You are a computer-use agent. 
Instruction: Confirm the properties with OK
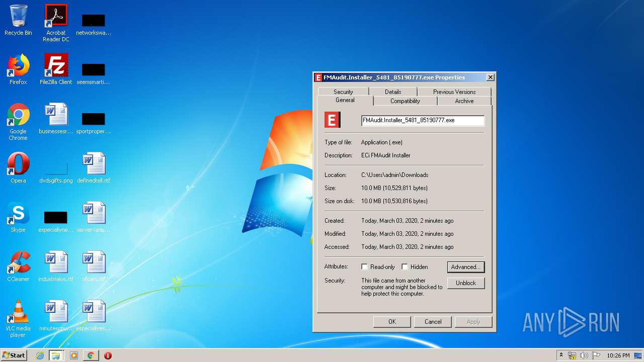click(x=392, y=322)
